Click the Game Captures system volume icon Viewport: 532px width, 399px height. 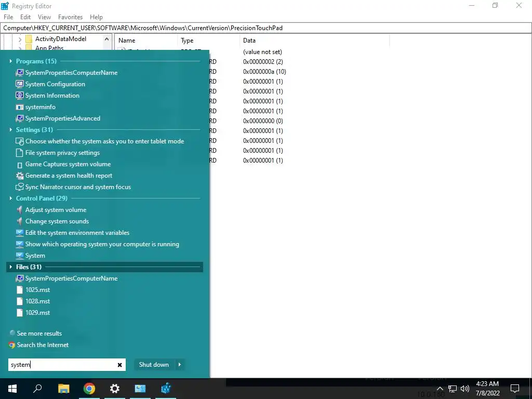click(20, 165)
